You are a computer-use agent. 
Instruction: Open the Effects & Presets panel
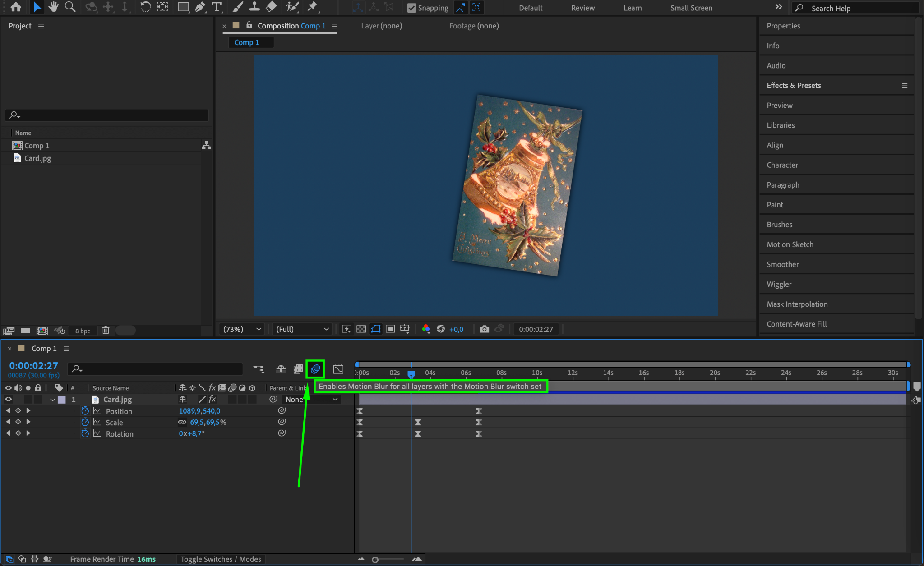(x=794, y=86)
